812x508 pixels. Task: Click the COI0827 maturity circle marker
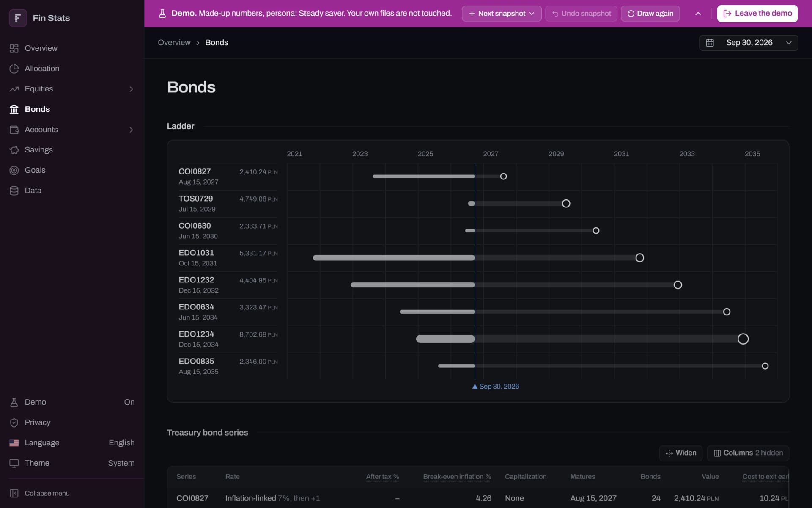click(x=503, y=177)
